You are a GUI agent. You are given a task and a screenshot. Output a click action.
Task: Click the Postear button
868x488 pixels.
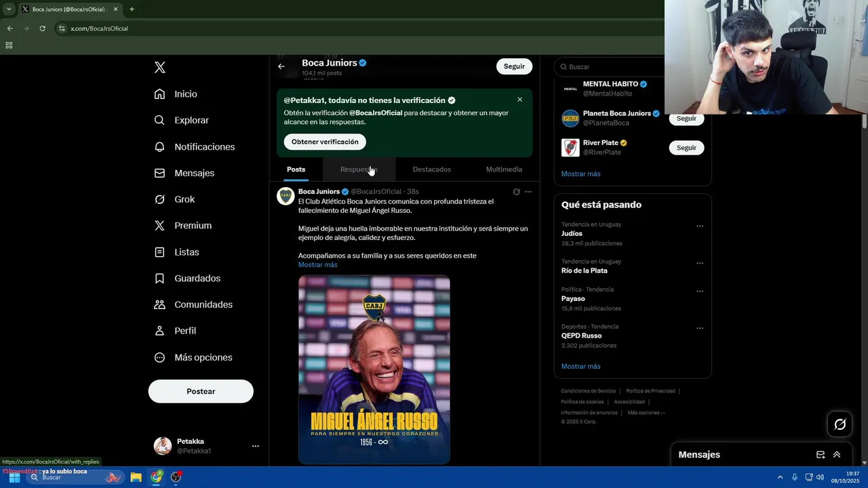coord(201,391)
